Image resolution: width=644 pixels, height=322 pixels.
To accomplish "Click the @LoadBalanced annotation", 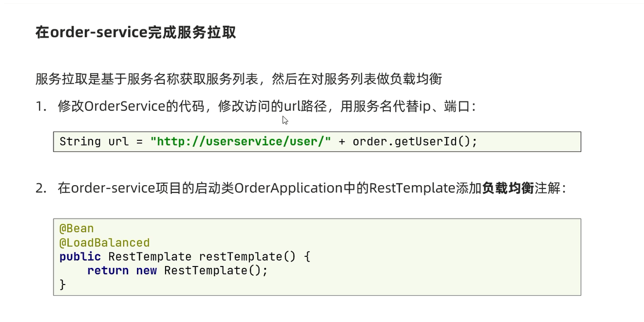I will (104, 243).
